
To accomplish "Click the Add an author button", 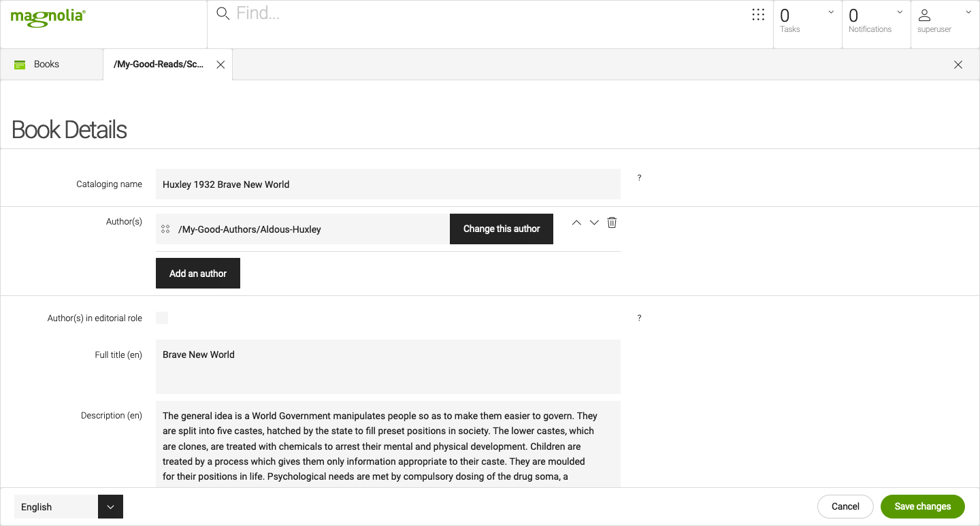I will coord(197,273).
